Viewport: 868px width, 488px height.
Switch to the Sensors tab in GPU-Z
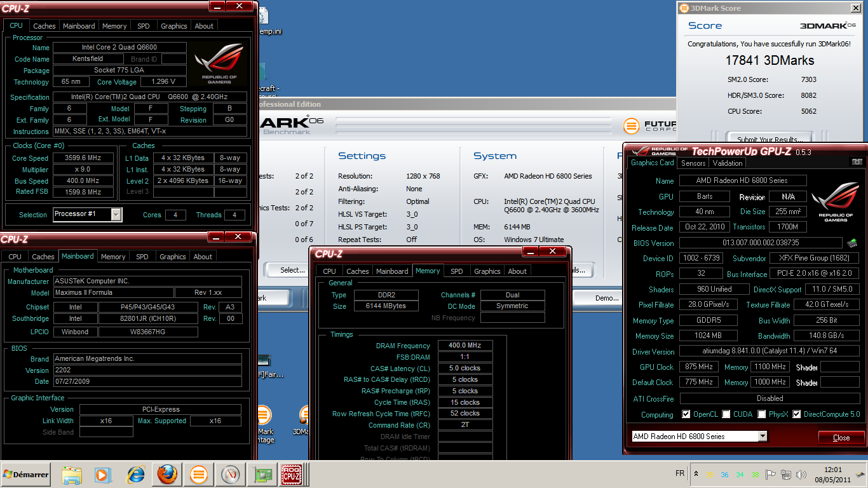(693, 163)
